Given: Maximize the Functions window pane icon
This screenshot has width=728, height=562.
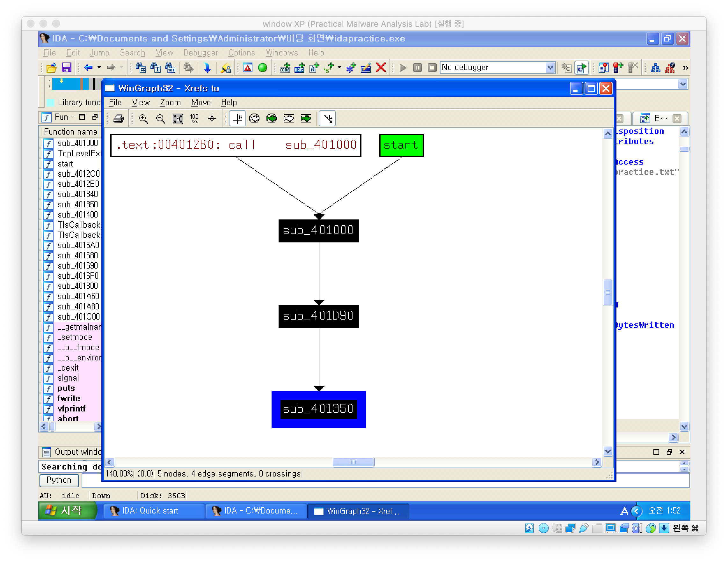Looking at the screenshot, I should coord(82,117).
